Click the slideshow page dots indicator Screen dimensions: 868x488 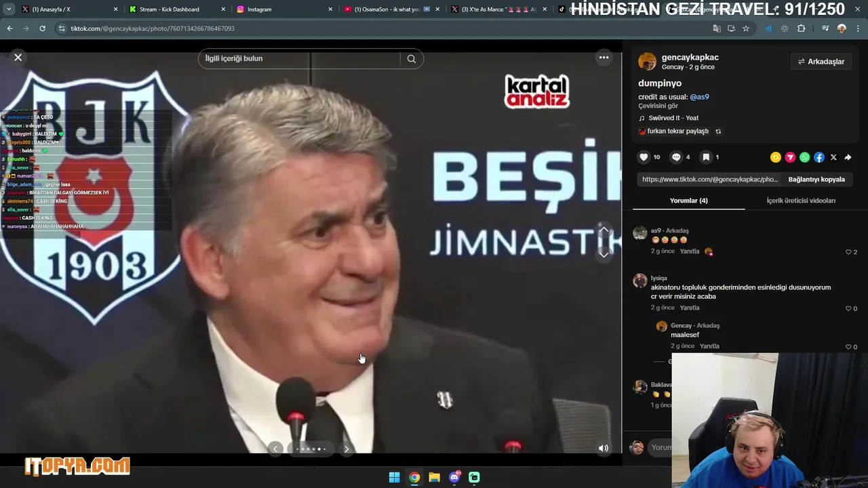311,449
